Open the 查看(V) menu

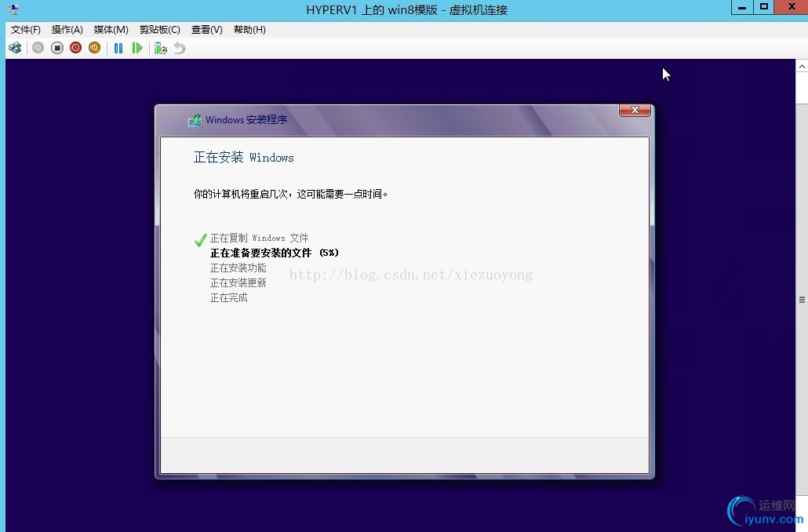click(x=206, y=30)
